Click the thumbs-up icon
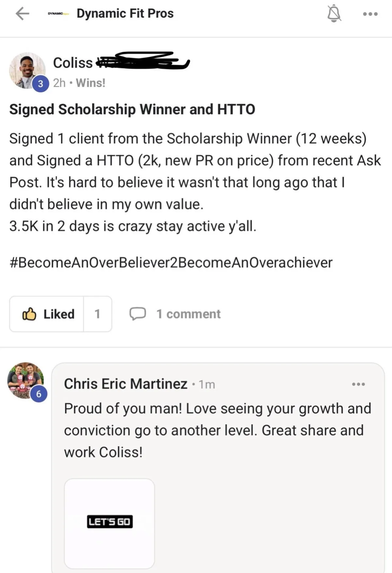 (x=29, y=314)
